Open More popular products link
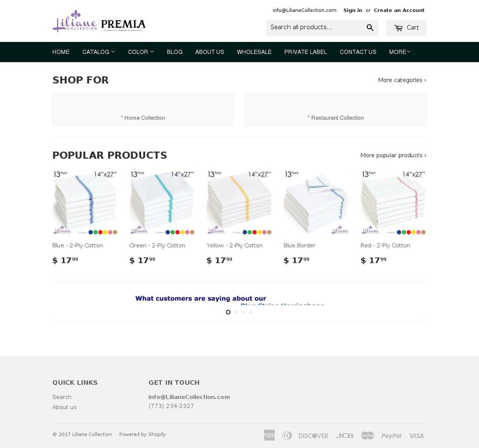The image size is (479, 448). [393, 155]
